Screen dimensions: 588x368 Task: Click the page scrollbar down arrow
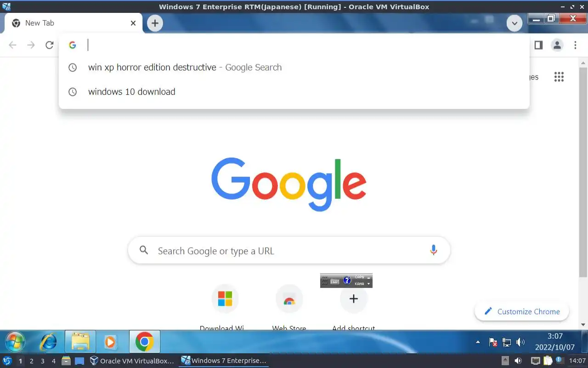(582, 325)
